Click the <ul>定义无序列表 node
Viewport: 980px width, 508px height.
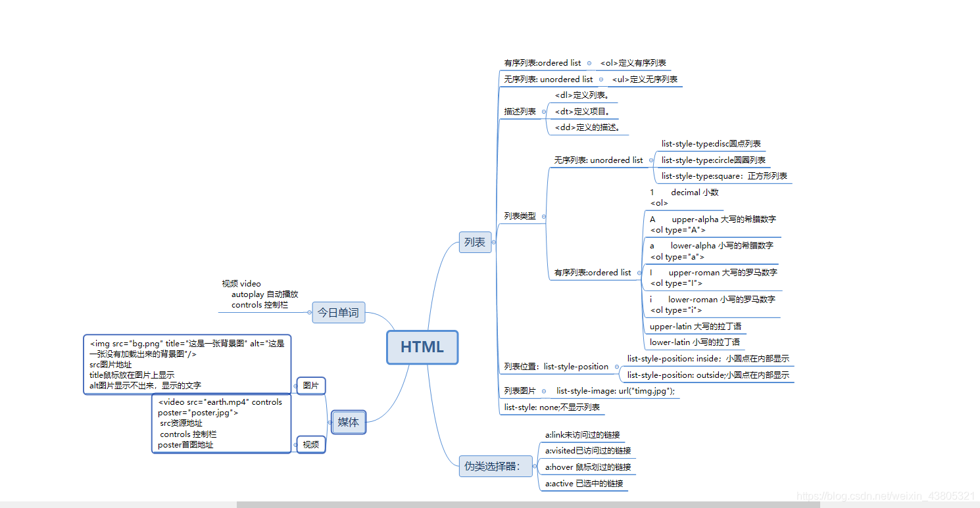(x=645, y=80)
